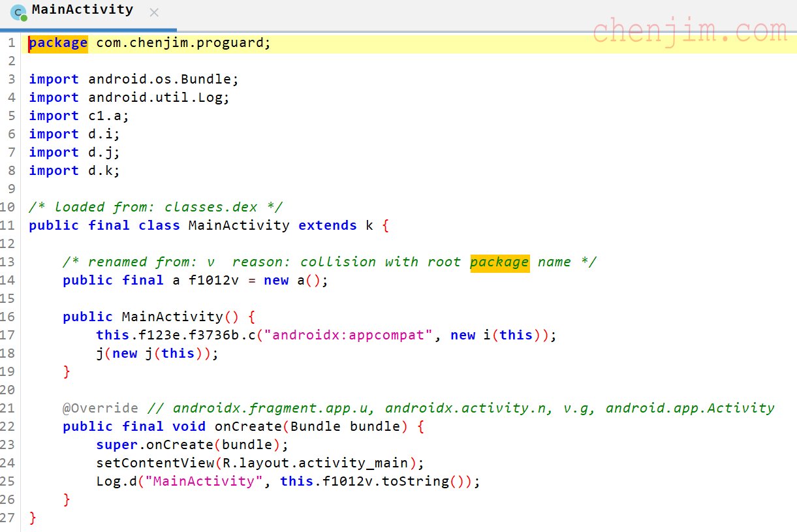Click the import 'd.j' line
The width and height of the screenshot is (797, 532).
tap(74, 153)
